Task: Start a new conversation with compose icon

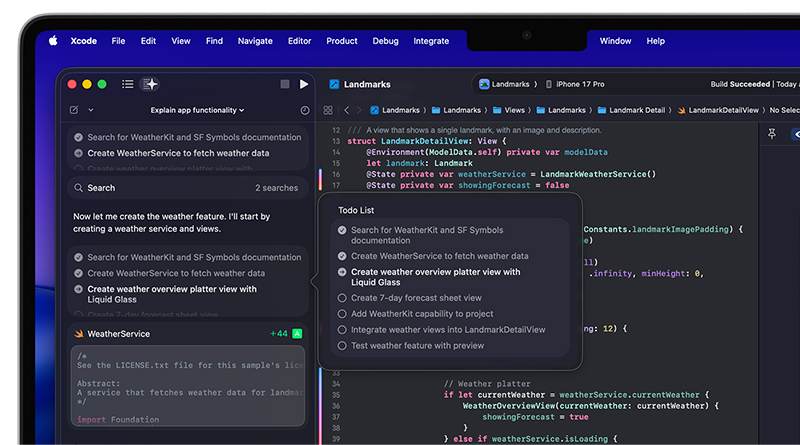Action: [x=74, y=110]
